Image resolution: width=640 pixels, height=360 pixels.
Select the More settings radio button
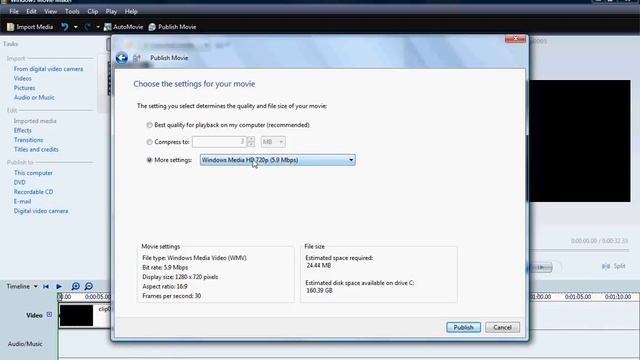149,160
